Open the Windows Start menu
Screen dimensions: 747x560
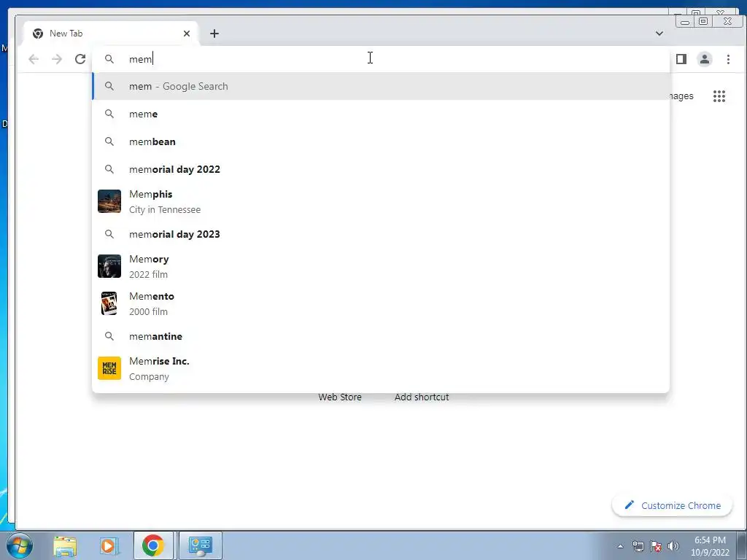pos(20,545)
